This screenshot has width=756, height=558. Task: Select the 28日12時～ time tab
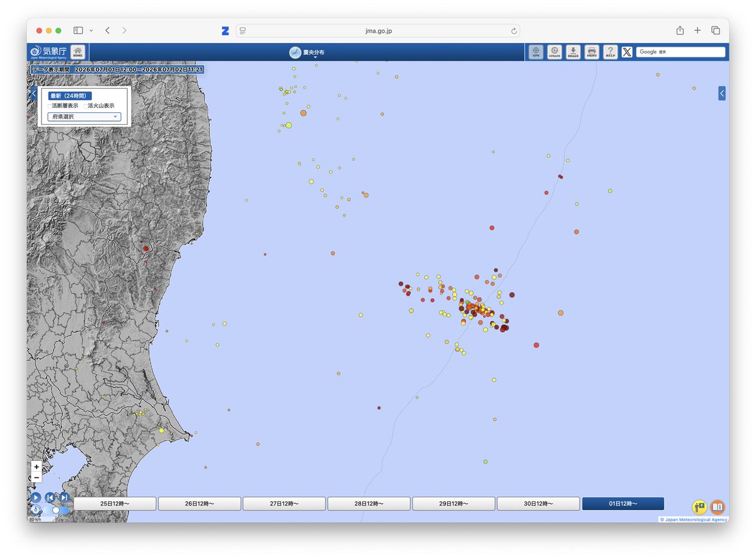(x=369, y=504)
